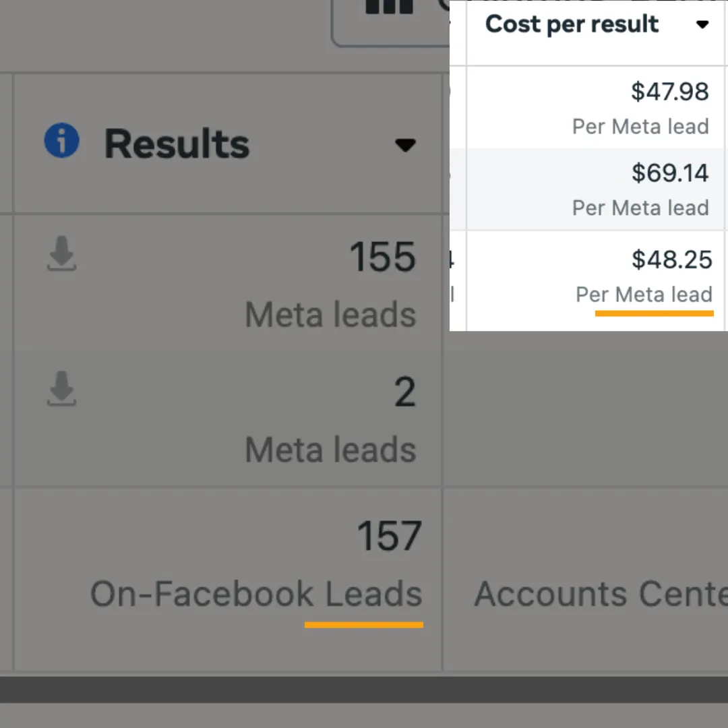
Task: Click Per Meta lead label under $69.14
Action: (640, 208)
